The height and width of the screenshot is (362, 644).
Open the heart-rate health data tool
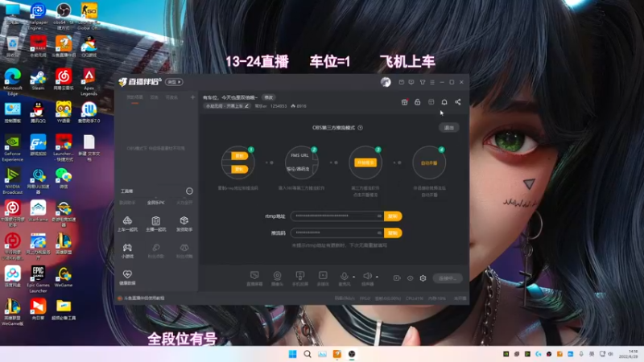coord(127,278)
